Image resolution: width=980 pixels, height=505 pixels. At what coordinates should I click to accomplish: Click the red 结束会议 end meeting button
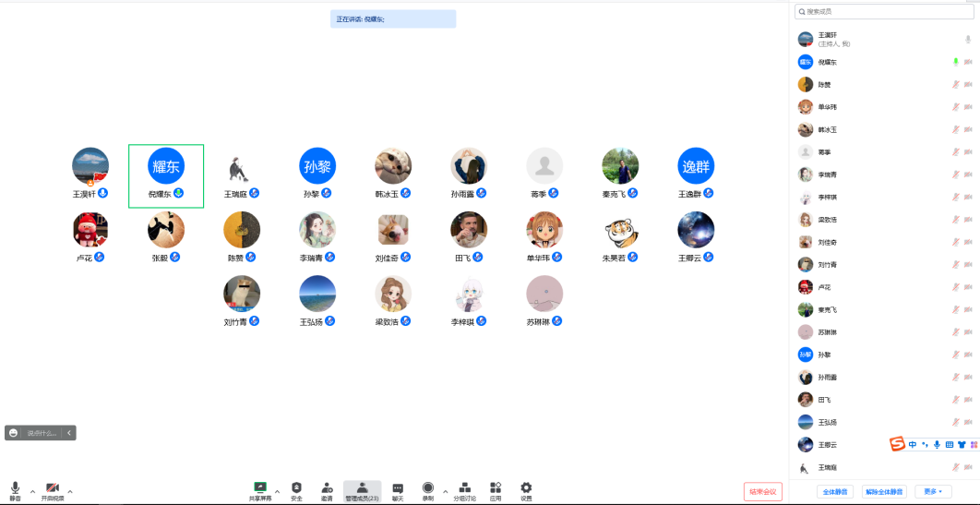763,491
